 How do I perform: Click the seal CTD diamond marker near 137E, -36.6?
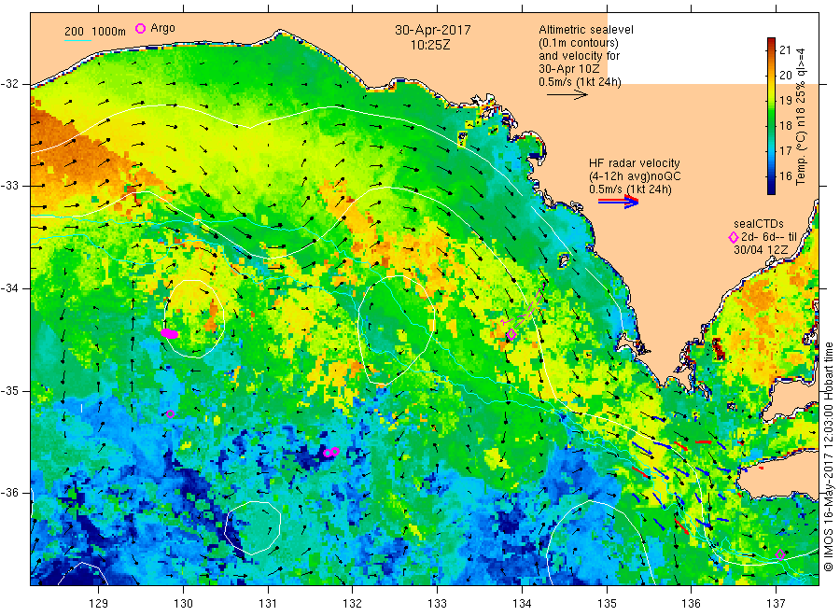tap(780, 554)
